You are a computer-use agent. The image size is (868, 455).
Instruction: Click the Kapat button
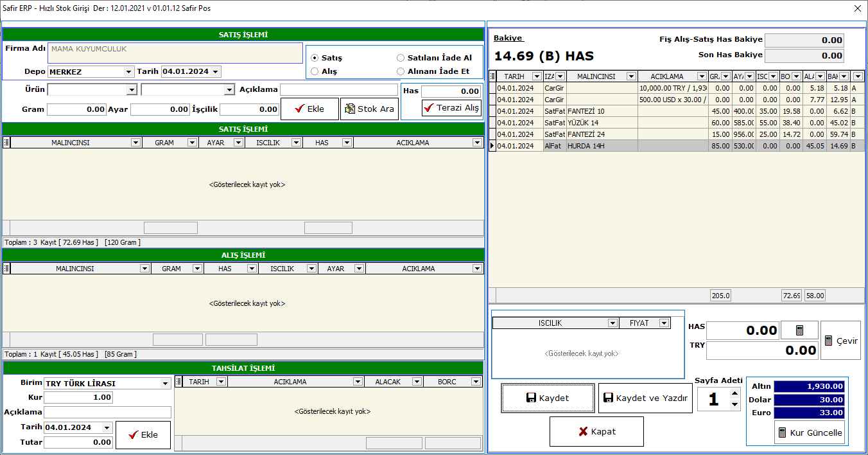[x=596, y=431]
